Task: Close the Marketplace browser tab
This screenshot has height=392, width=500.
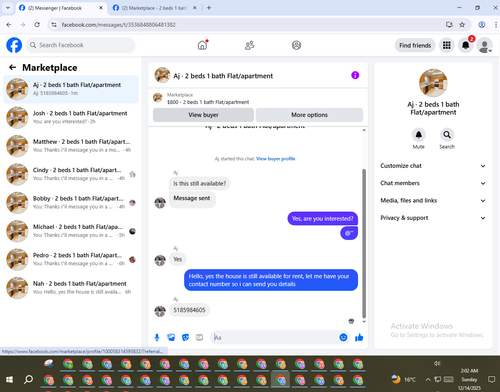Action: click(195, 8)
